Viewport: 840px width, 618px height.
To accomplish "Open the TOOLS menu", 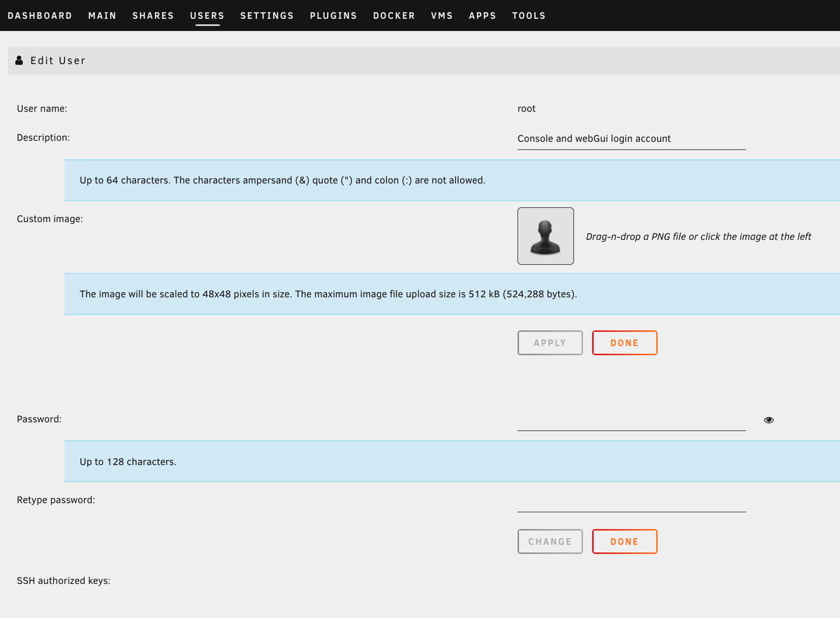I will click(528, 15).
